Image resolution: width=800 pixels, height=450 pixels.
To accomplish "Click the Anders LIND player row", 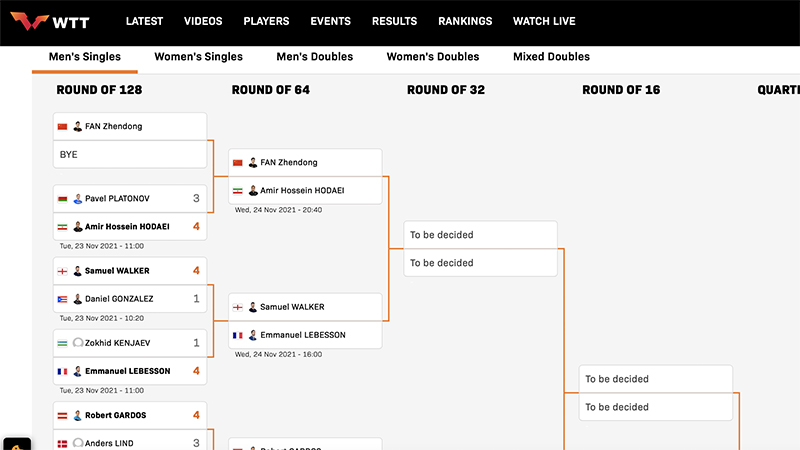I will 130,442.
